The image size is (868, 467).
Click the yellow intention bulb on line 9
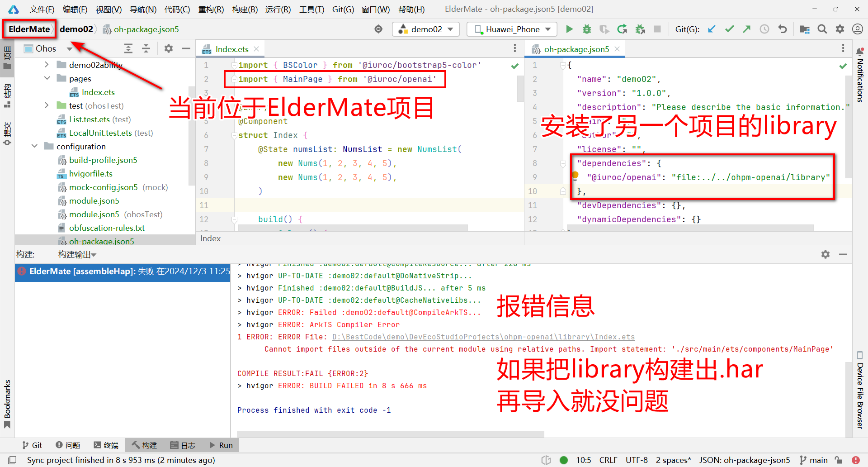[575, 176]
